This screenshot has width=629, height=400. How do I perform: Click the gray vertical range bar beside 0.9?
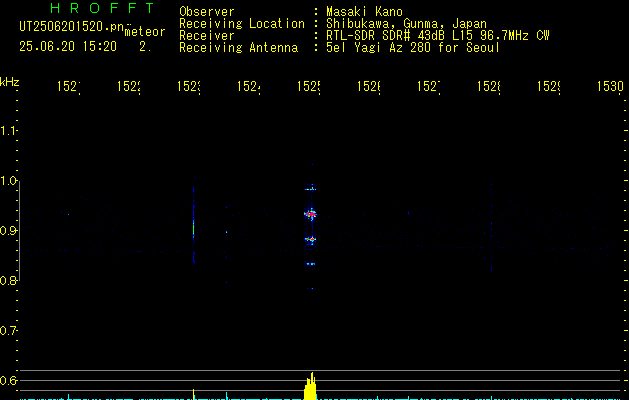[20, 231]
